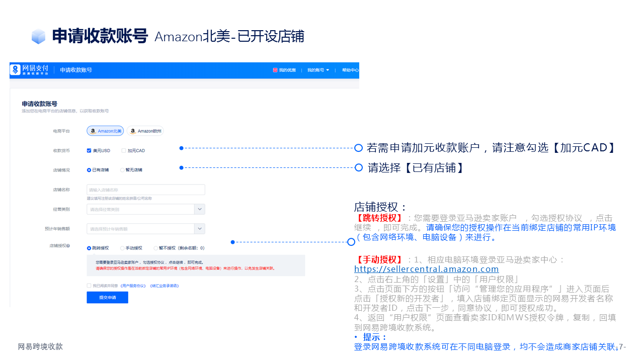This screenshot has height=362, width=644.
Task: Choose the 已有店铺 radio button
Action: click(x=89, y=170)
